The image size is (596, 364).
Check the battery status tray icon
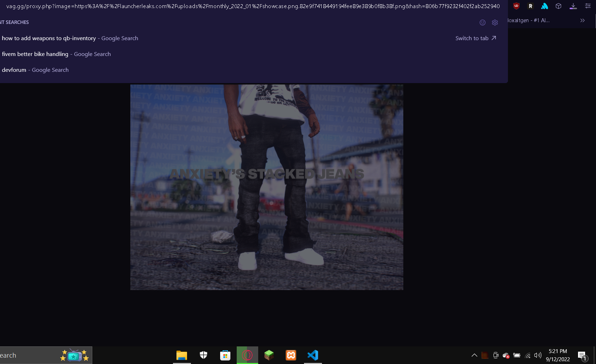pos(517,355)
